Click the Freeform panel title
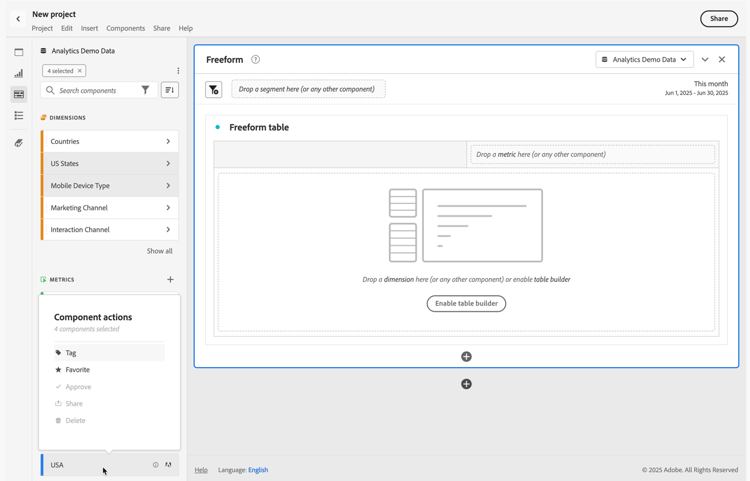Screen dimensions: 750x481 click(225, 59)
